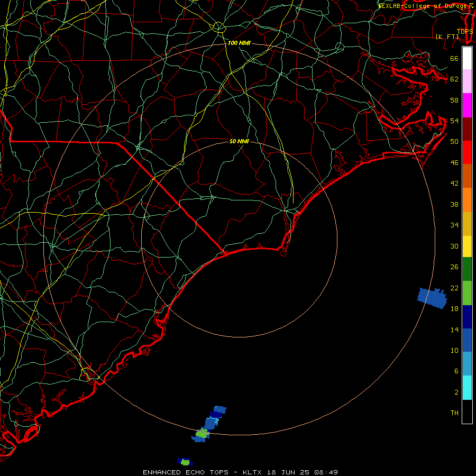Viewport: 476px width, 476px height.
Task: Click the small echo cell near bottom edge
Action: (185, 462)
